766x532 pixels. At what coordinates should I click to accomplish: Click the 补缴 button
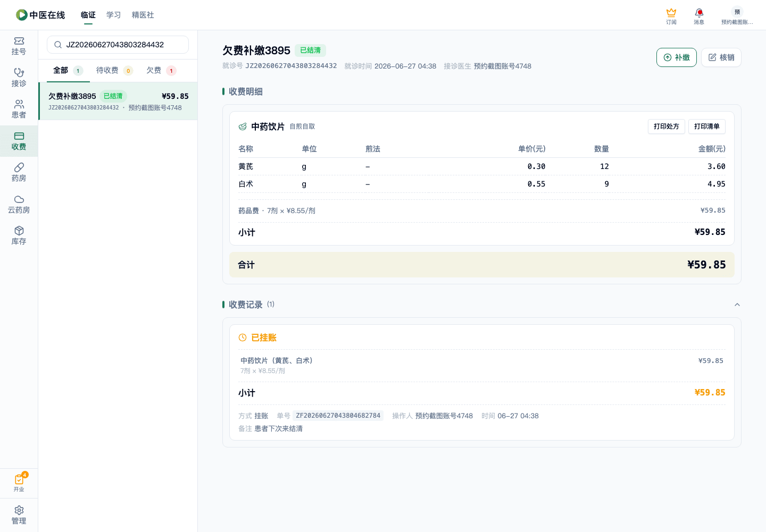point(677,57)
